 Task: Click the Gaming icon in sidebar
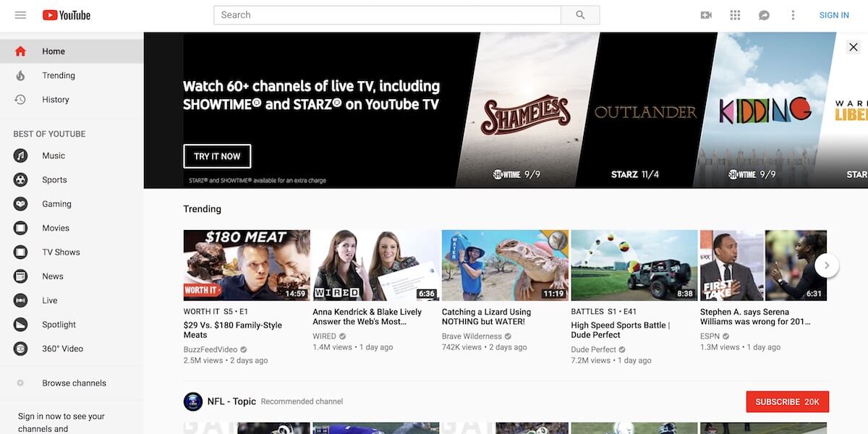20,204
